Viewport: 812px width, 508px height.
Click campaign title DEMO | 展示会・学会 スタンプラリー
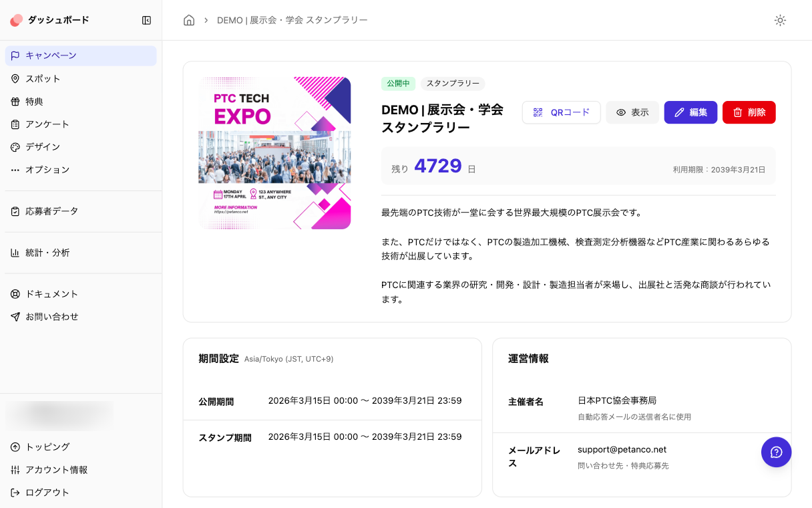point(442,118)
